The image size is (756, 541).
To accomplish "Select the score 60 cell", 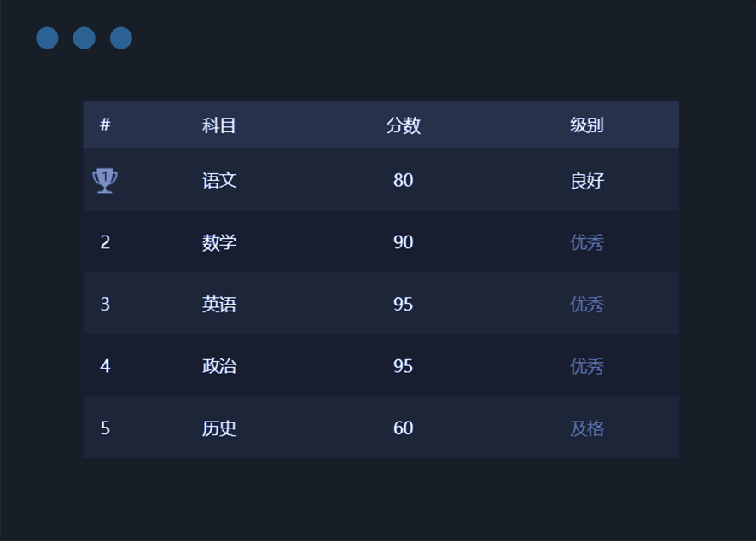I will [403, 428].
